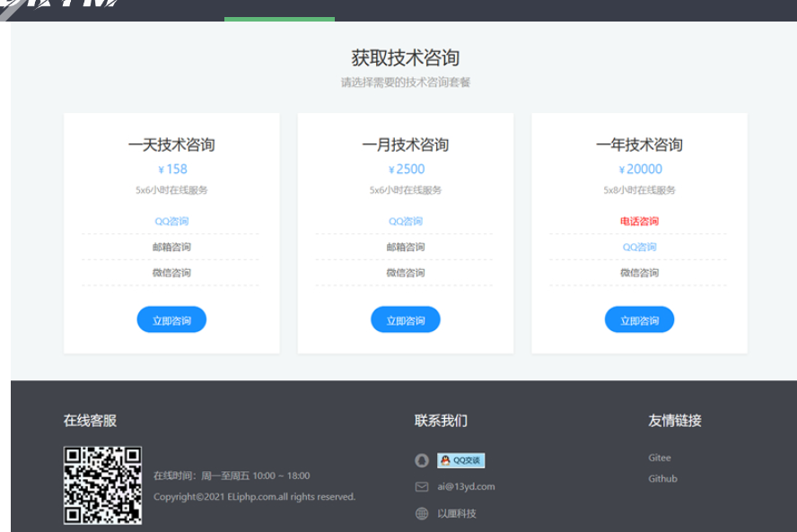Click 邮箱咨询 in the monthly plan card
This screenshot has height=532, width=797.
[x=405, y=246]
